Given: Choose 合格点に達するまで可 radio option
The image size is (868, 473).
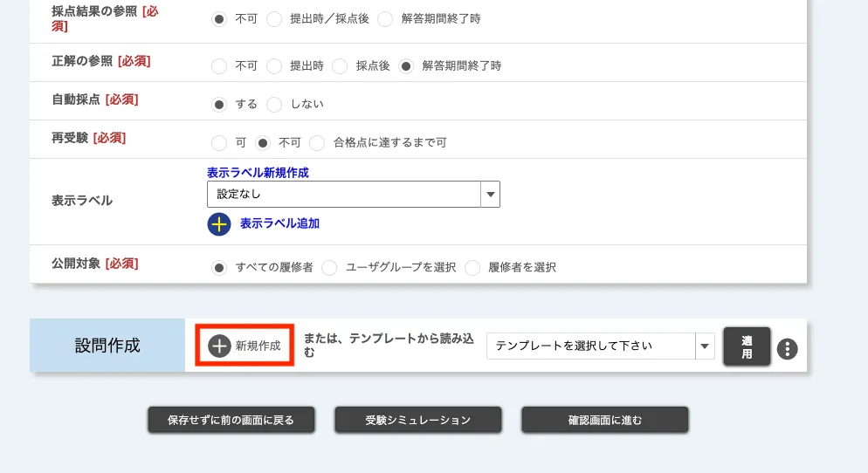Looking at the screenshot, I should click(x=318, y=142).
